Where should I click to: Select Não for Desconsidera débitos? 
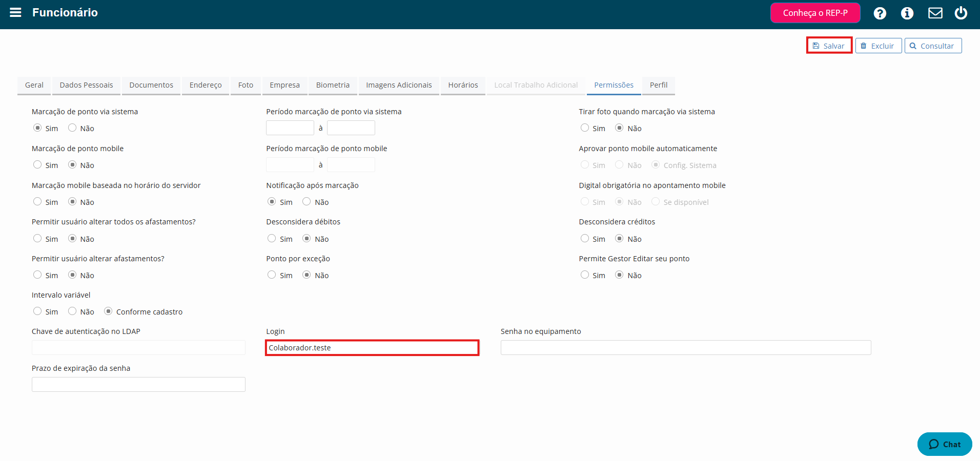tap(307, 238)
